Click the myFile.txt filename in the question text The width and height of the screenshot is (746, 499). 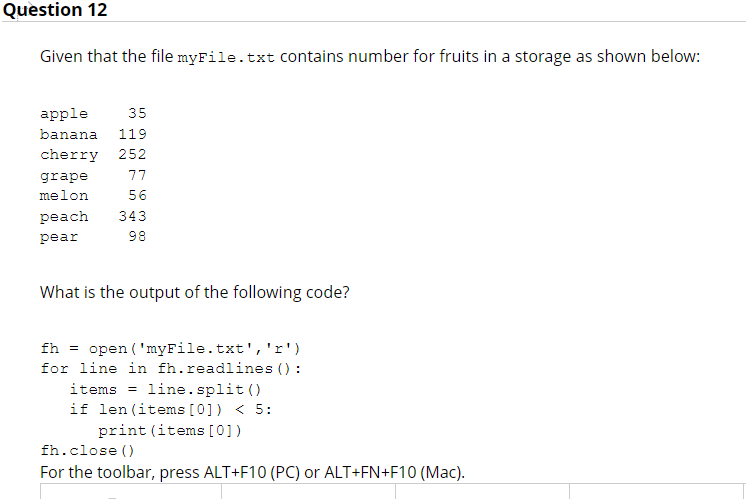[226, 58]
